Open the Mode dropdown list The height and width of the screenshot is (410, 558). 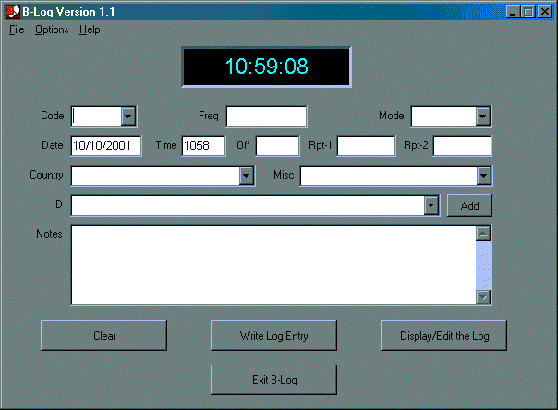pos(483,116)
